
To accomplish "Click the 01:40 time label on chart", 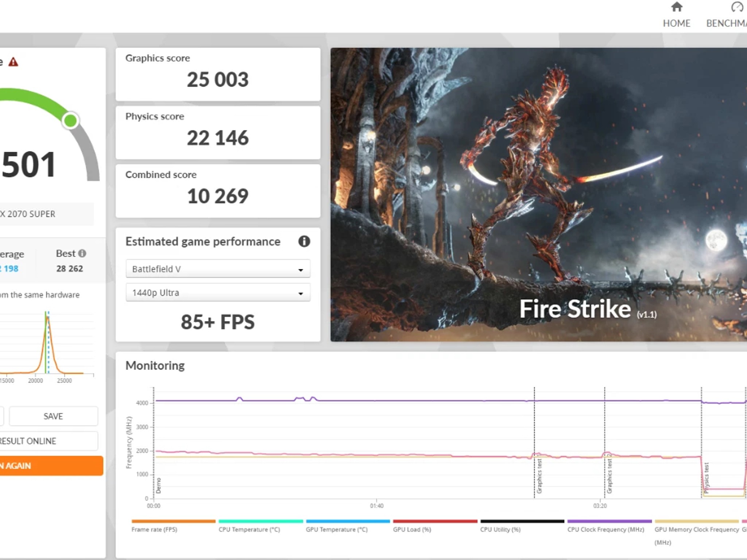I will [377, 506].
